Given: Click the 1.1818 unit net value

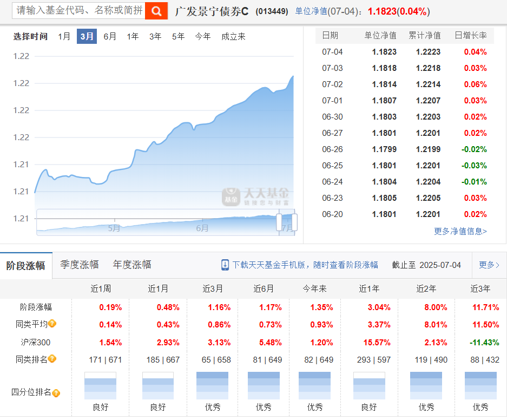Looking at the screenshot, I should tap(384, 68).
